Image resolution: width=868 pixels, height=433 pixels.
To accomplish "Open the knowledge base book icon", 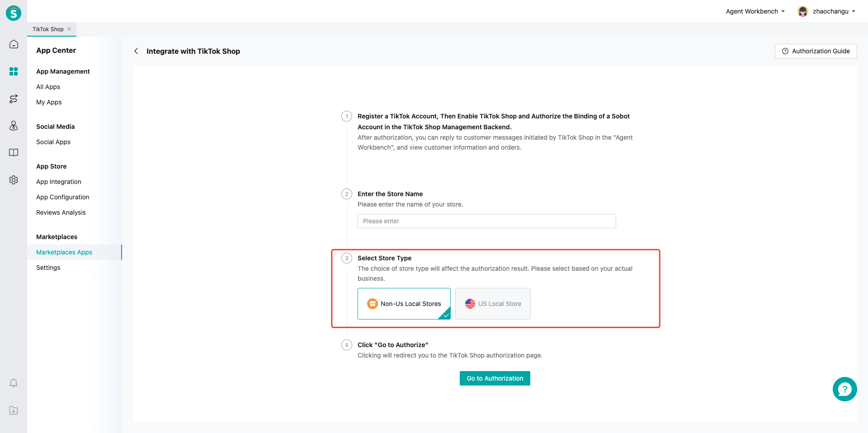I will click(14, 153).
